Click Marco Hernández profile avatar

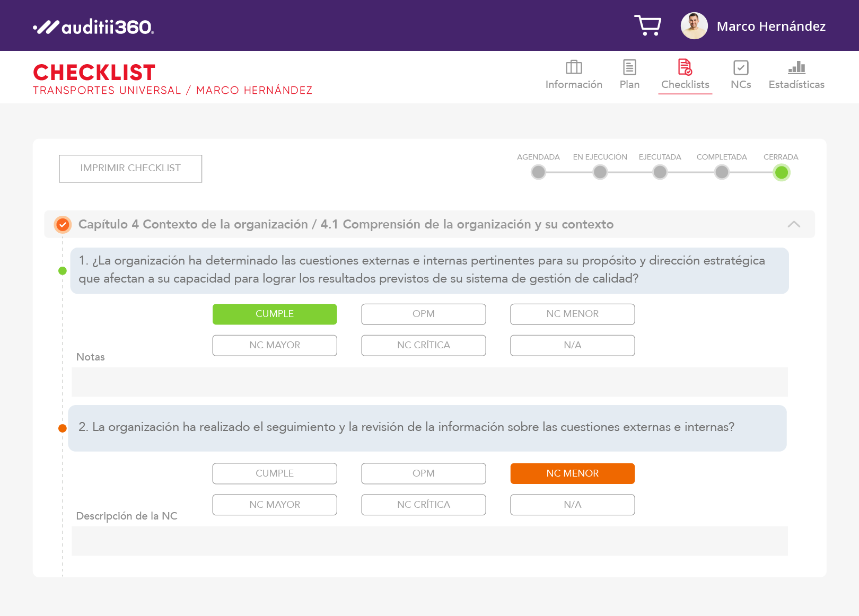pyautogui.click(x=694, y=26)
